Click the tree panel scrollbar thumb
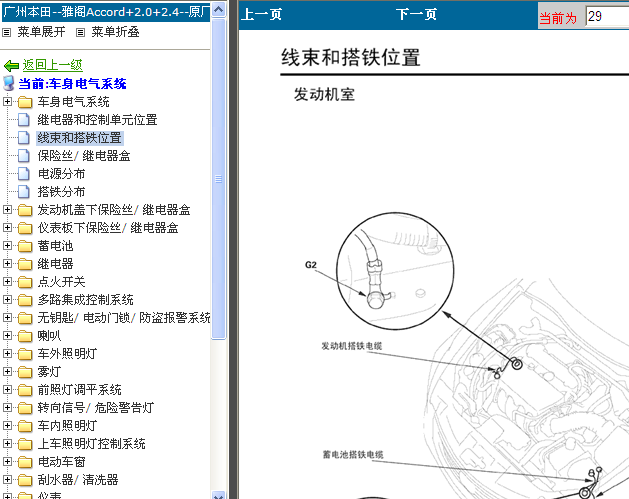Viewport: 629px width, 499px height. point(218,179)
